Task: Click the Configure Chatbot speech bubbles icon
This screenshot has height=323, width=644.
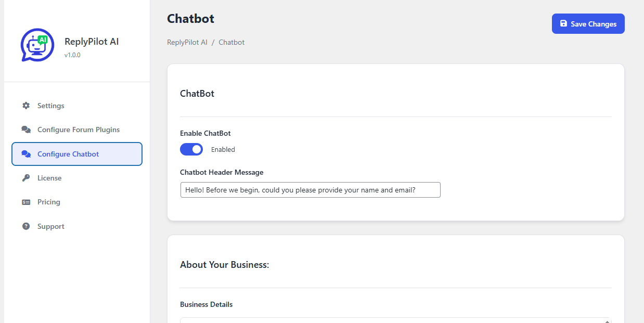Action: [26, 154]
